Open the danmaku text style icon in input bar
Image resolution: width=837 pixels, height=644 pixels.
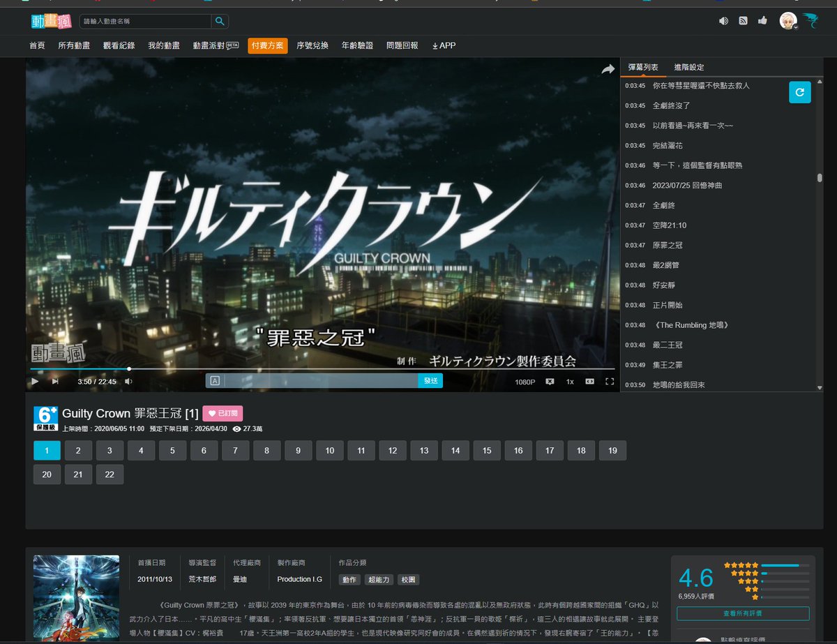(x=215, y=380)
